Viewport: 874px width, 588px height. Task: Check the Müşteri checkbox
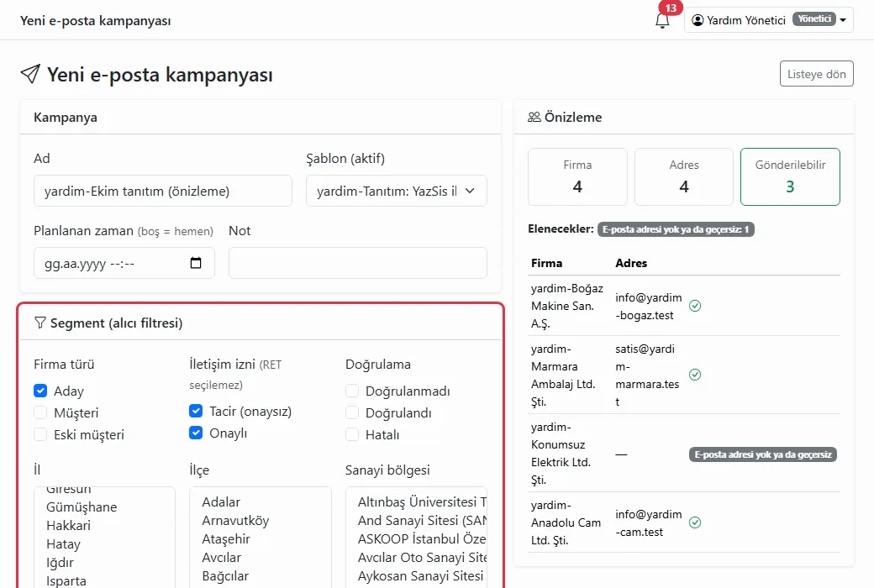pyautogui.click(x=40, y=412)
